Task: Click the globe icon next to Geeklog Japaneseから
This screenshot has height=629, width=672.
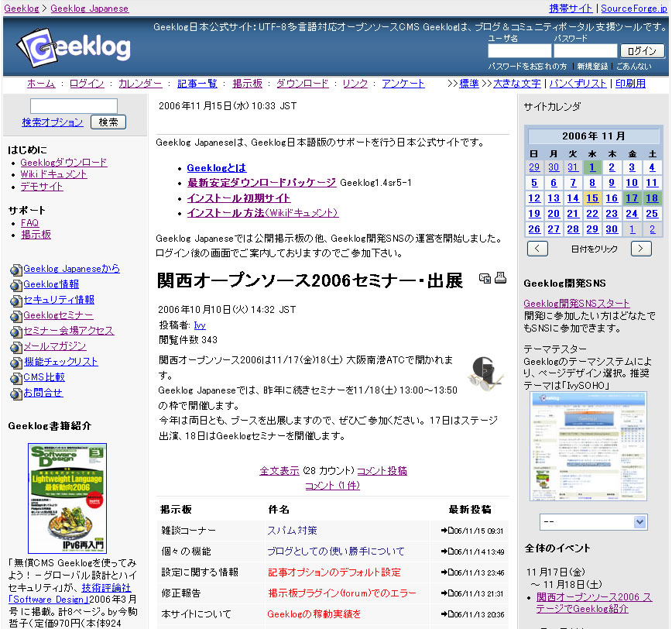Action: [x=16, y=270]
